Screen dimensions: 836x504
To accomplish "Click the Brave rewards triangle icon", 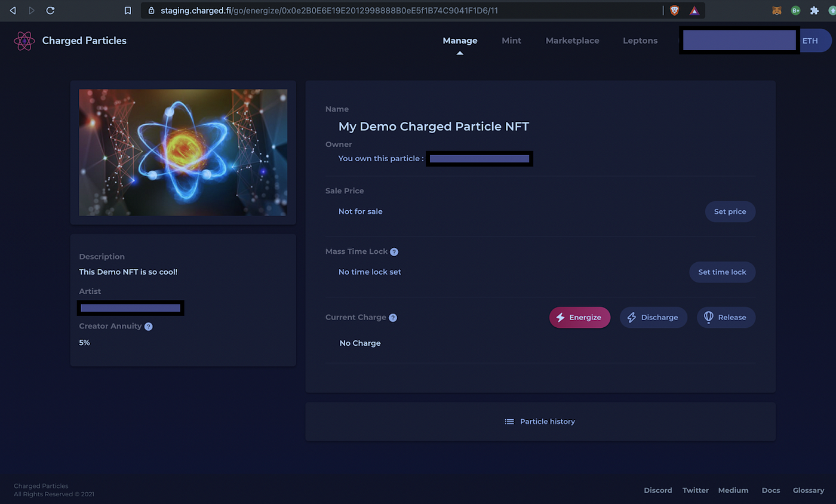I will [x=694, y=10].
